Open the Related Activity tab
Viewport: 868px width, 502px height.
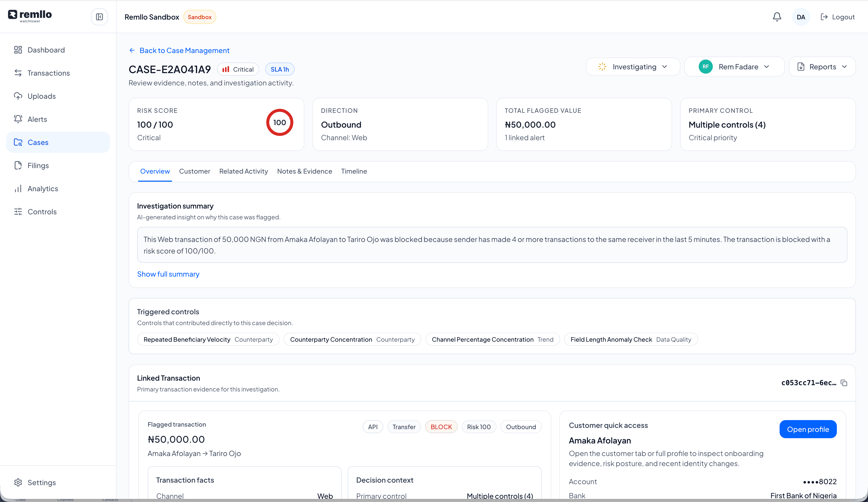point(244,171)
